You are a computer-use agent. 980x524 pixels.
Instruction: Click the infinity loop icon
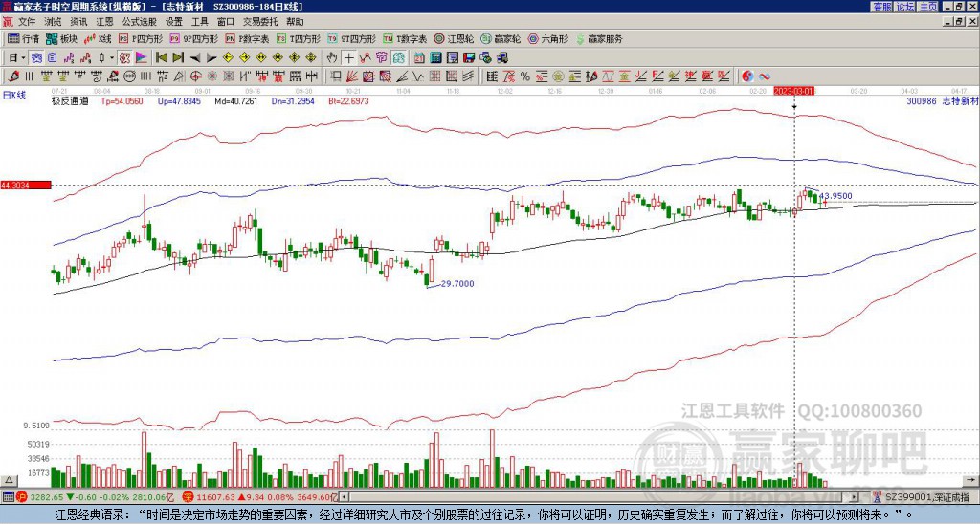pos(765,76)
